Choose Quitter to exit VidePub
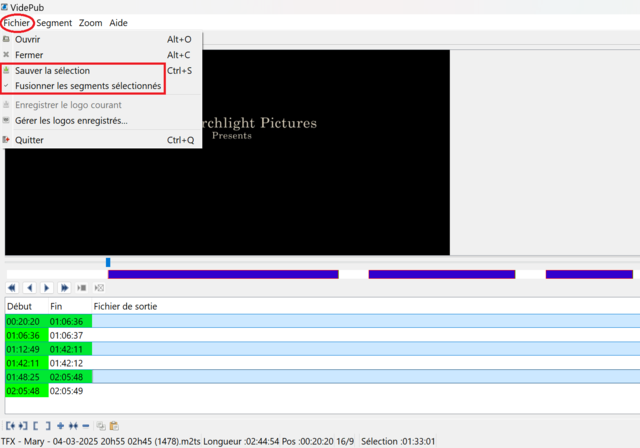Viewport: 640px width, 448px height. point(101,140)
